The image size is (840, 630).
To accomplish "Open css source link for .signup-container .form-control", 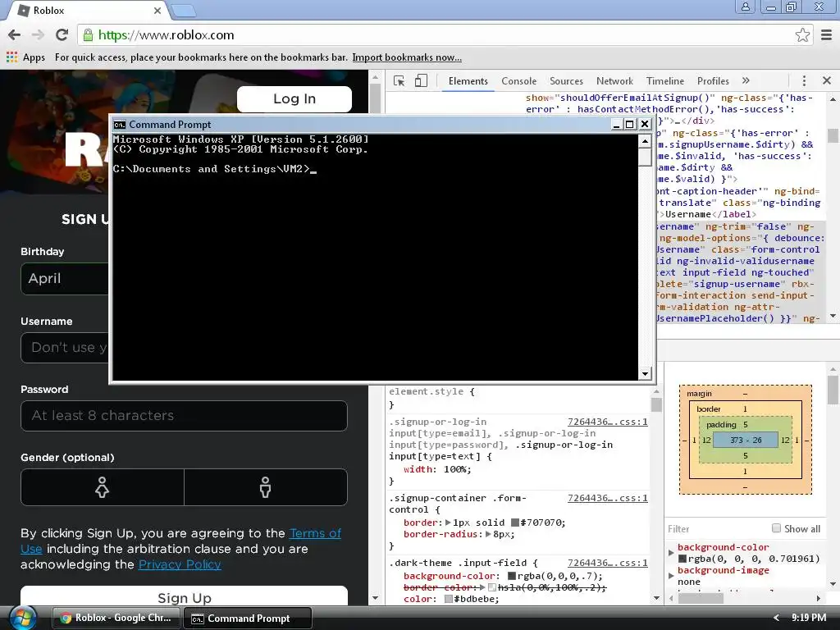I will [x=608, y=498].
